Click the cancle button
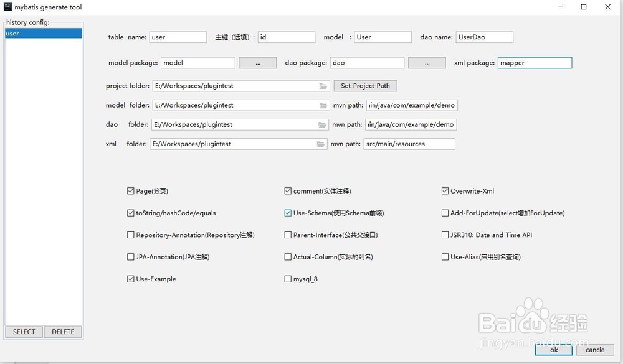This screenshot has width=623, height=364. [595, 350]
